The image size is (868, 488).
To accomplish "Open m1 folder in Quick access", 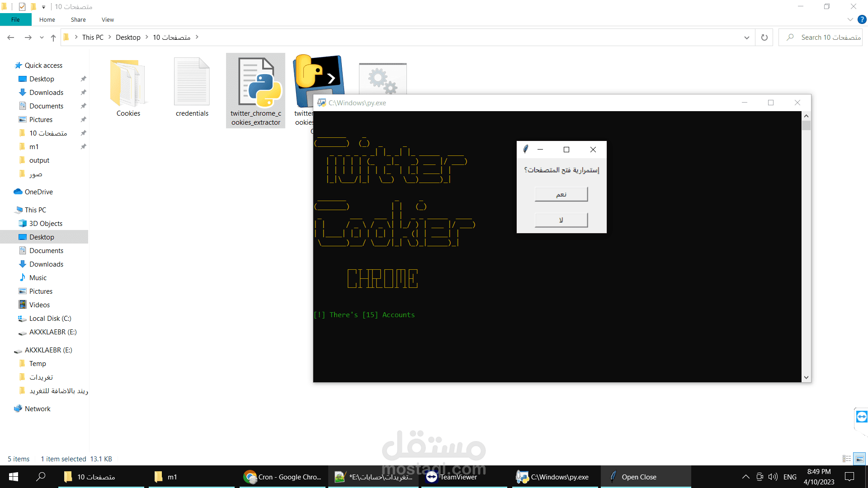I will (x=34, y=147).
